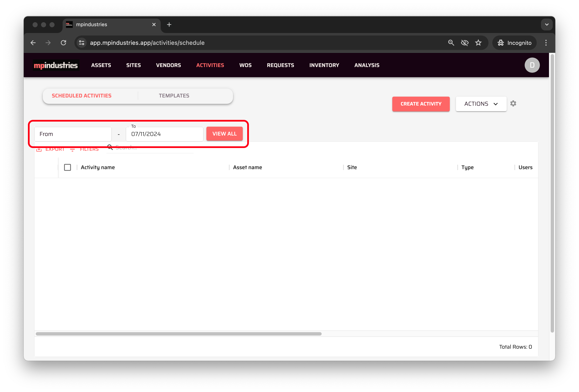
Task: Expand the Actions dropdown
Action: pos(481,104)
